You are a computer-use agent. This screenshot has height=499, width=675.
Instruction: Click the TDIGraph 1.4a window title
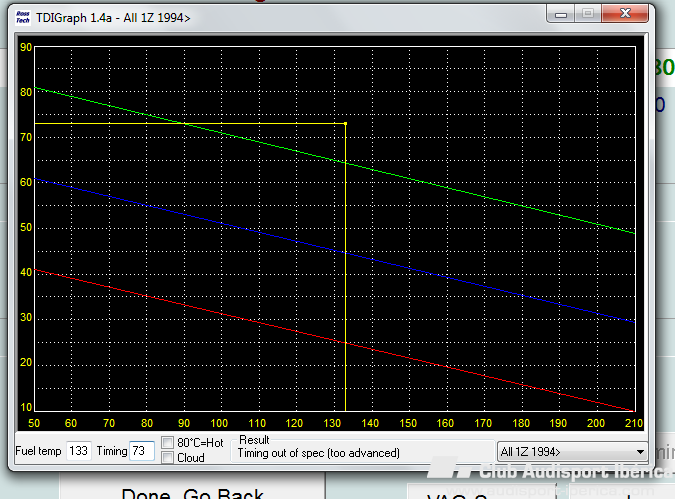[113, 18]
